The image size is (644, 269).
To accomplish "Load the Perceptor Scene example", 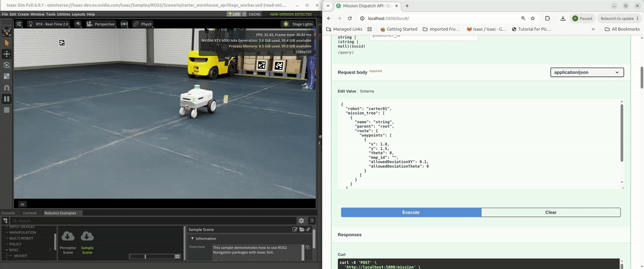I will point(68,242).
